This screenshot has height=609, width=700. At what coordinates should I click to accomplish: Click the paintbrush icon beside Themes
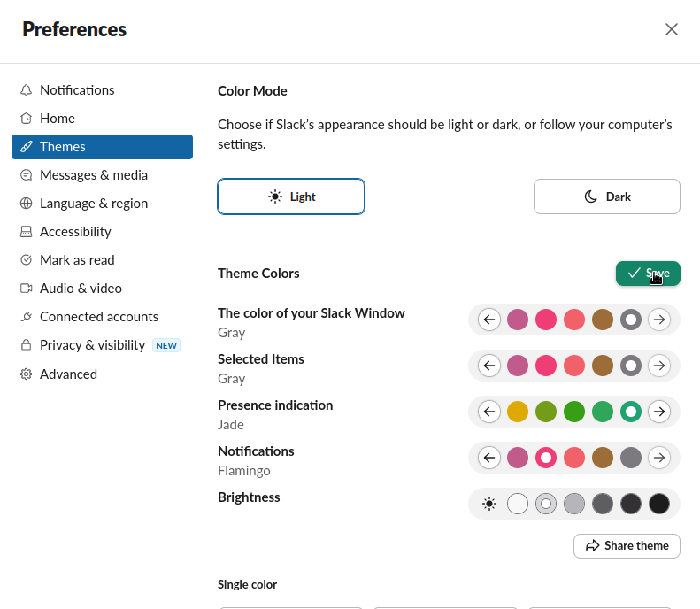[x=27, y=146]
